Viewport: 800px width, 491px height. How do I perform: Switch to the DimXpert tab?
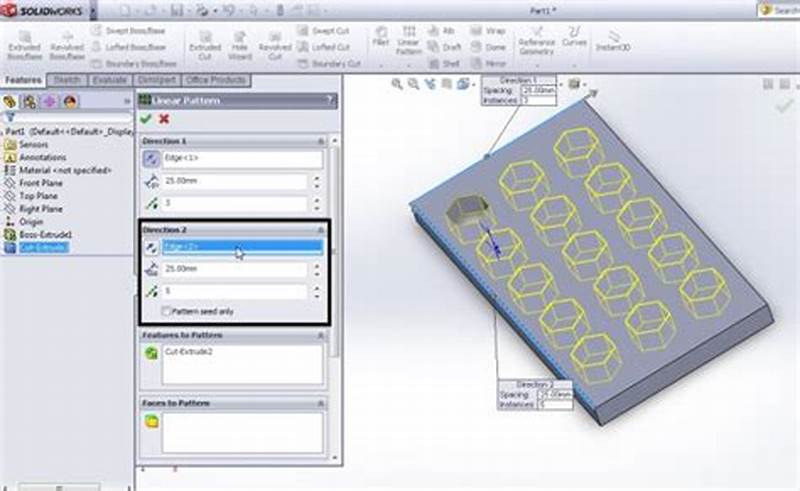pos(157,80)
